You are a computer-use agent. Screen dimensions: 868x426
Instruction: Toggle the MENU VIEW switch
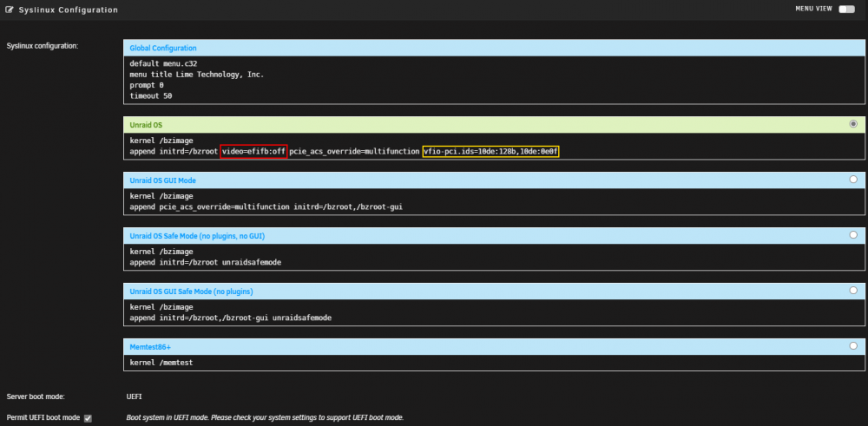(846, 9)
